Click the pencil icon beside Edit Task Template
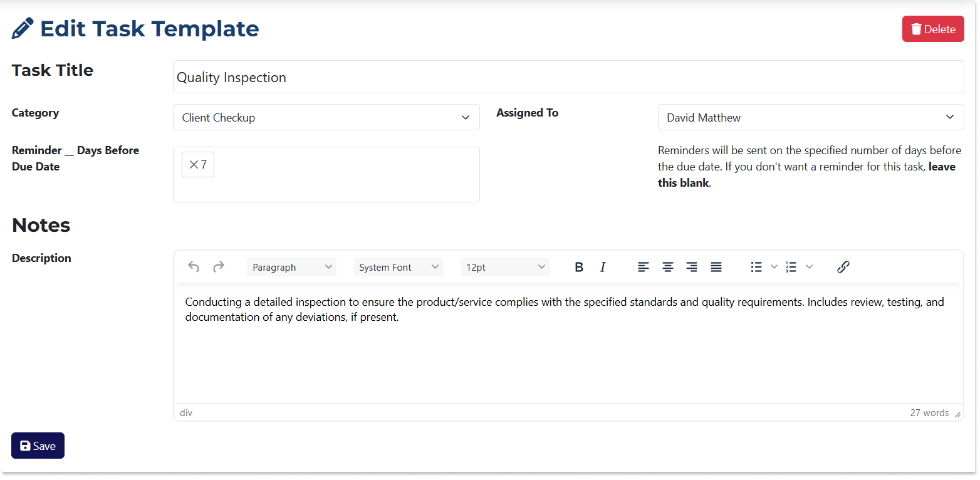Viewport: 980px width, 480px height. pos(23,28)
